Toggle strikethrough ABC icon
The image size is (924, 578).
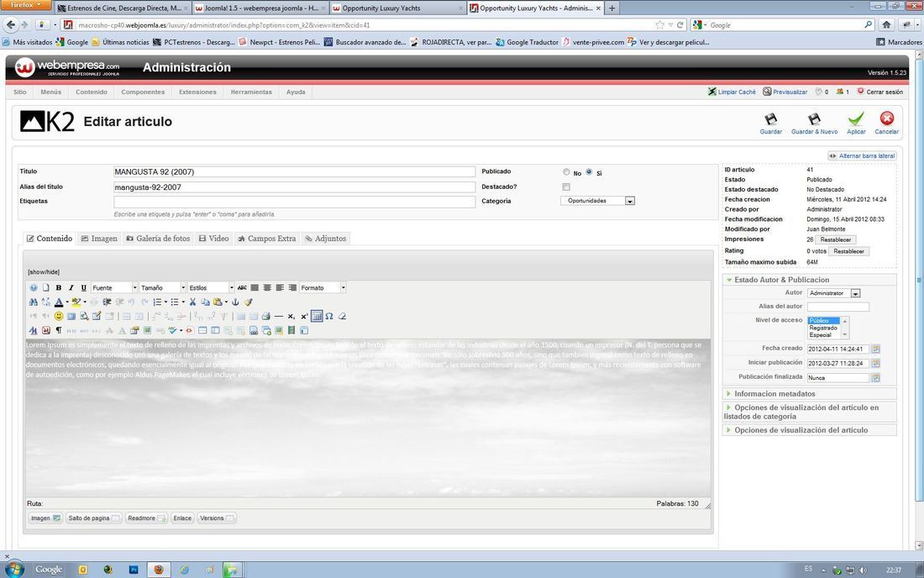(x=242, y=287)
